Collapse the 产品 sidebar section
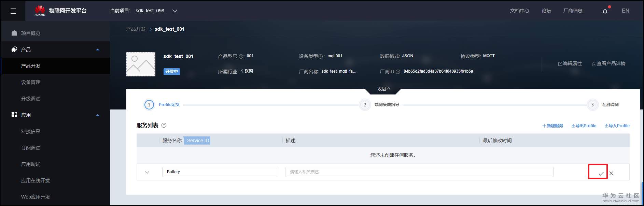This screenshot has height=206, width=644. click(98, 49)
